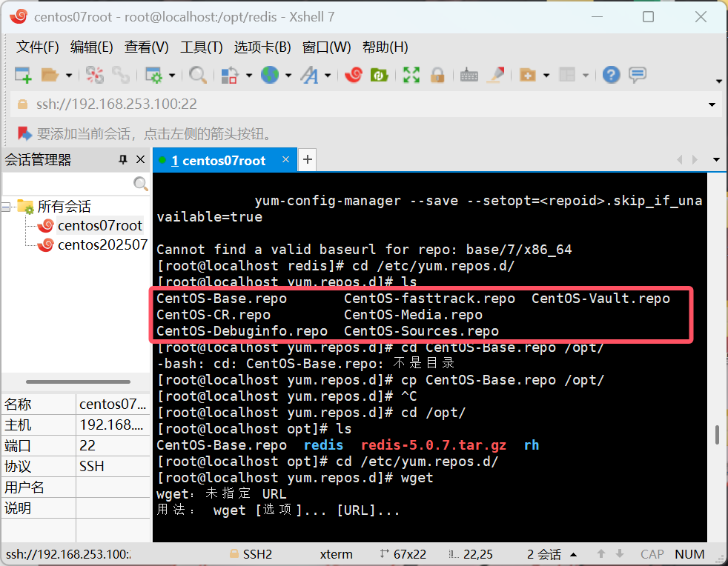Click the color scheme toolbar icon
Image resolution: width=728 pixels, height=566 pixels.
[229, 75]
